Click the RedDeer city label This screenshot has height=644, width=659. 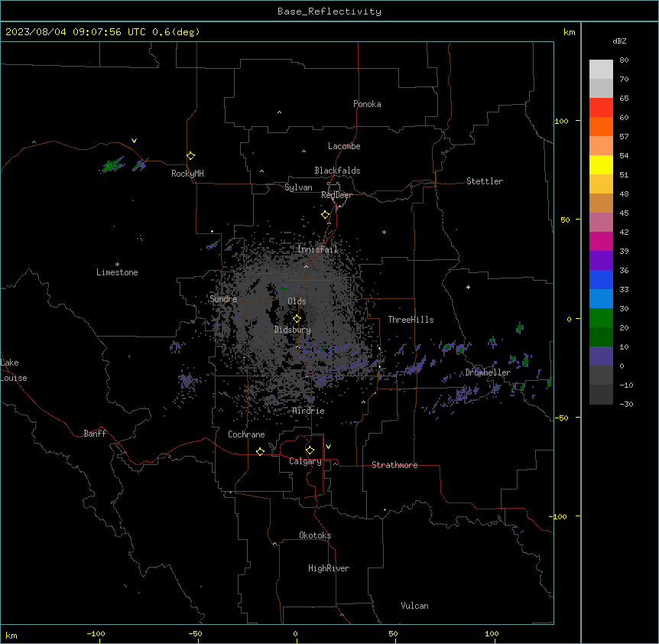pyautogui.click(x=336, y=195)
